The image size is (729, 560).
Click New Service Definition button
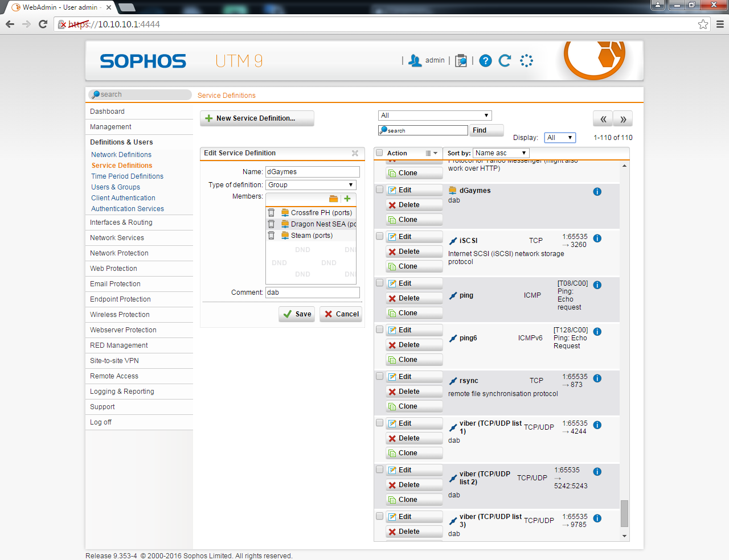[x=257, y=118]
